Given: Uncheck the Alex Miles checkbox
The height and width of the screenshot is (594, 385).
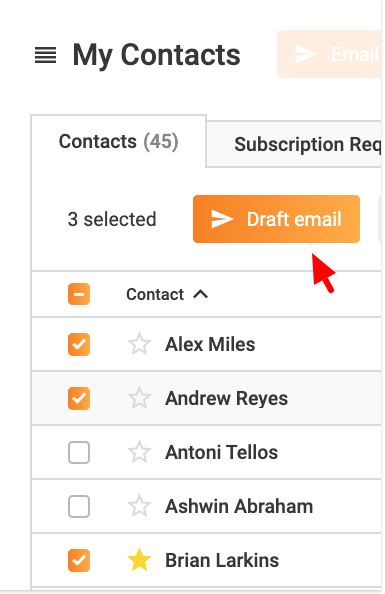Looking at the screenshot, I should tap(79, 344).
